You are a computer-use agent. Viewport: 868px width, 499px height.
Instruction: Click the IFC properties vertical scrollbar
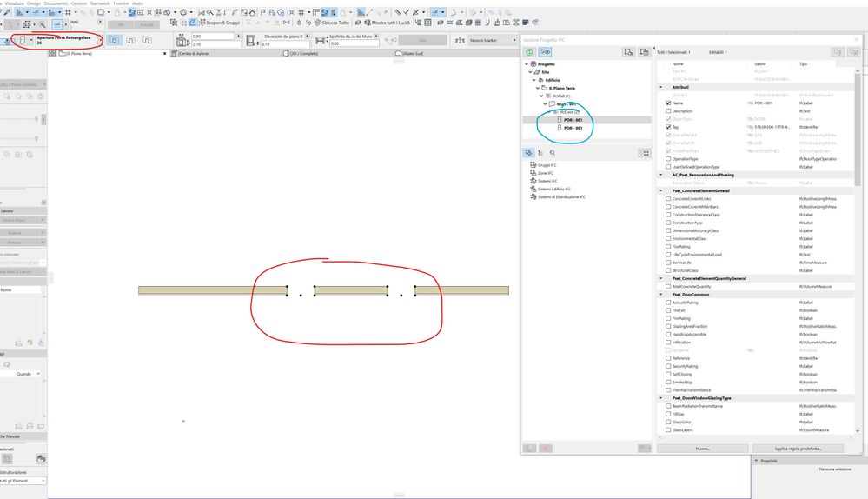(x=858, y=129)
